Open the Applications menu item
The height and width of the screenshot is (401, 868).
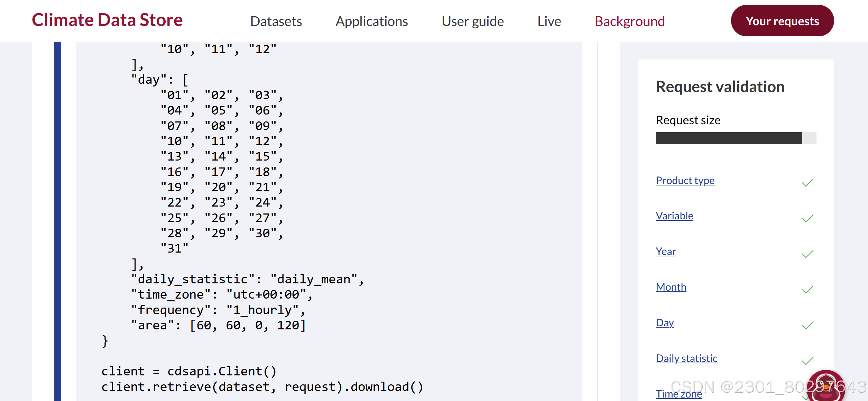coord(372,21)
